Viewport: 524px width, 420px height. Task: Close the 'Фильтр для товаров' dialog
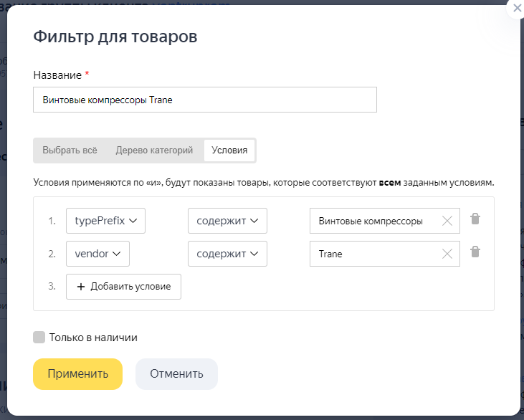(517, 8)
